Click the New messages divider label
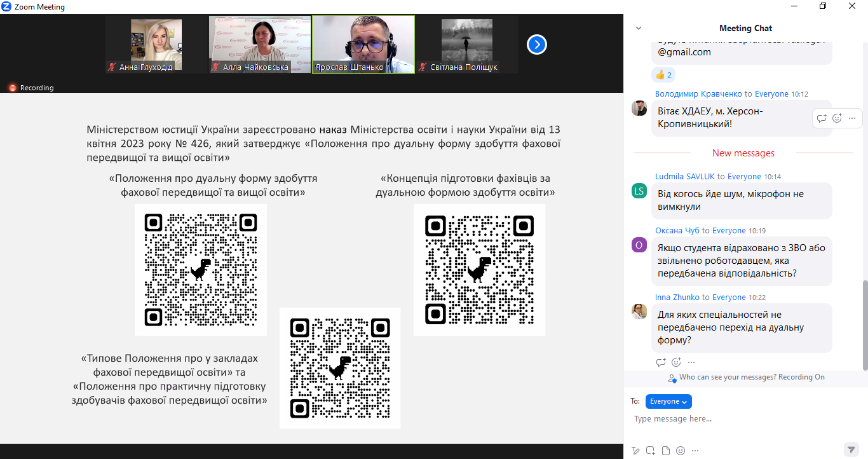The image size is (868, 459). 743,153
